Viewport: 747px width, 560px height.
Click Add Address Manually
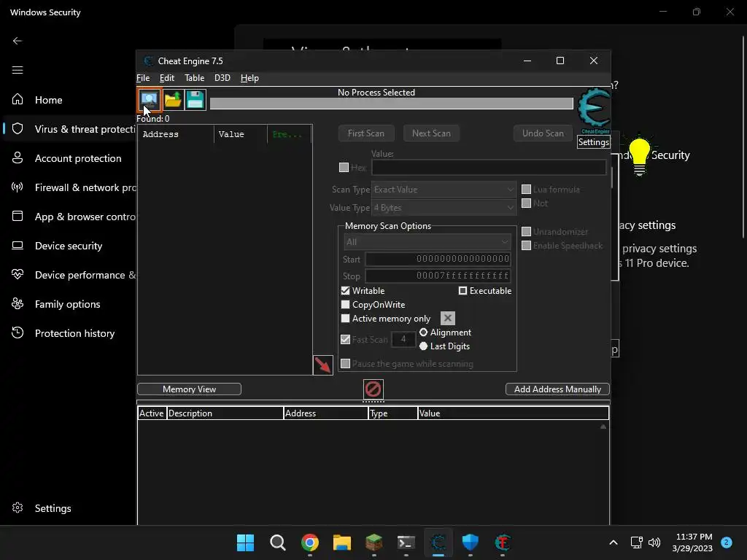coord(557,389)
